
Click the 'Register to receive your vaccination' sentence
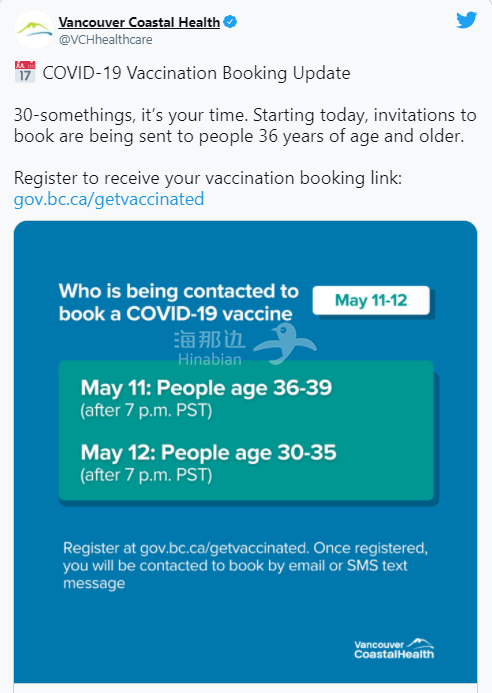click(208, 178)
